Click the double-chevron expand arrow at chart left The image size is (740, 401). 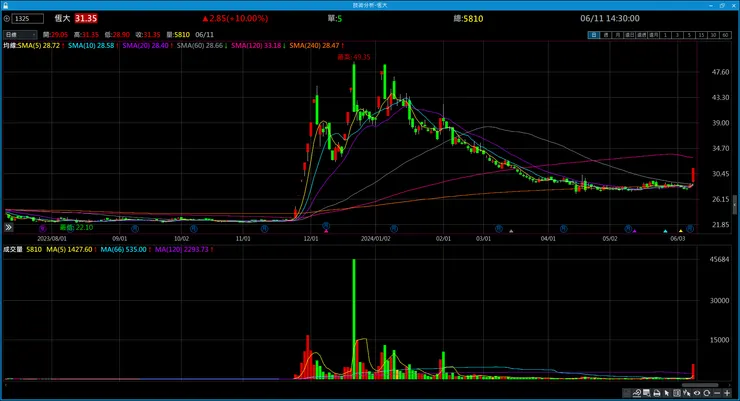[x=8, y=227]
